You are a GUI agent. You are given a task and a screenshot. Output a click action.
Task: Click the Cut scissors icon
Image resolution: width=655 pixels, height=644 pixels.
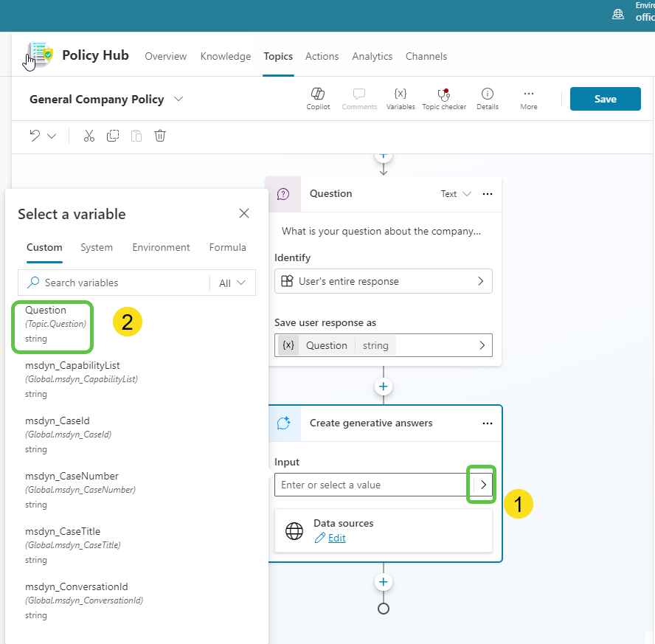click(89, 136)
